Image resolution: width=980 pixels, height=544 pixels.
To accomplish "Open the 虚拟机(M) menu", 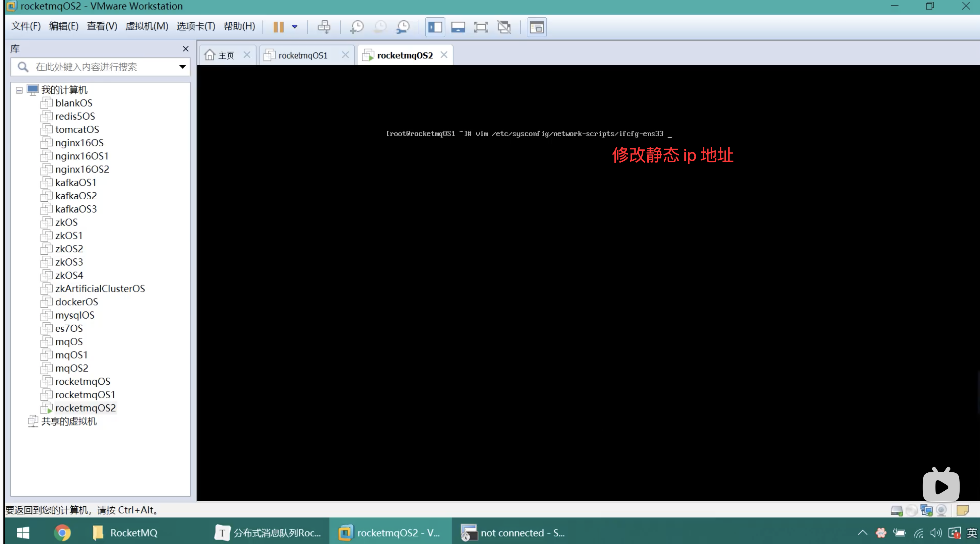I will point(146,26).
